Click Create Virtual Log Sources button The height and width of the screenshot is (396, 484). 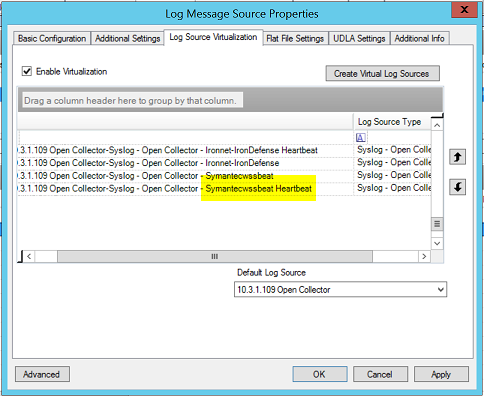(x=382, y=73)
